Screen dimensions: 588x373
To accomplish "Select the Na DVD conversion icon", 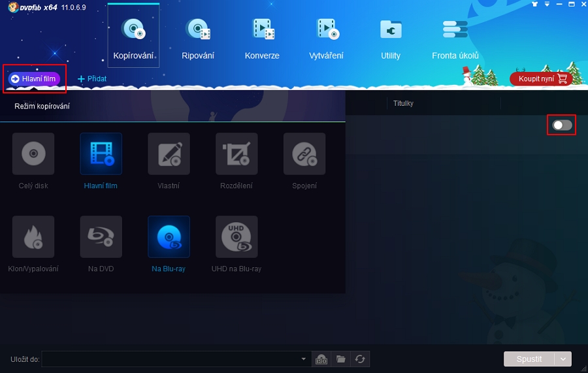I will coord(101,236).
